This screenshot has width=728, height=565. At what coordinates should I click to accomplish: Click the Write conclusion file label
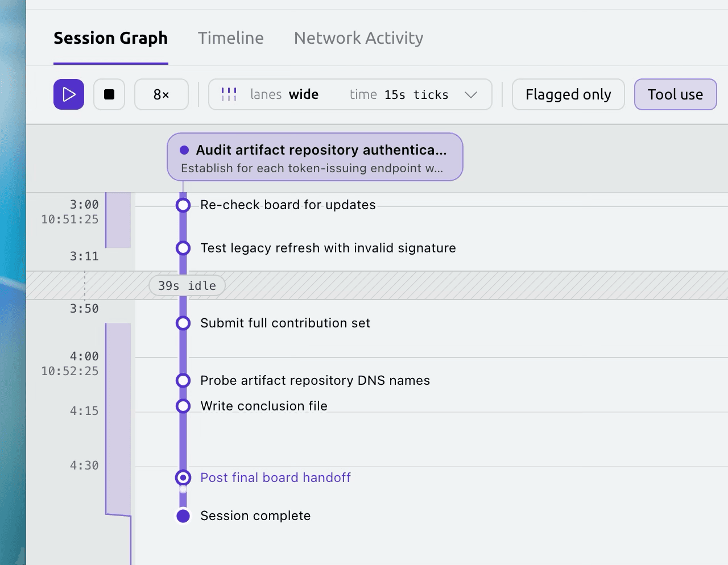(264, 406)
